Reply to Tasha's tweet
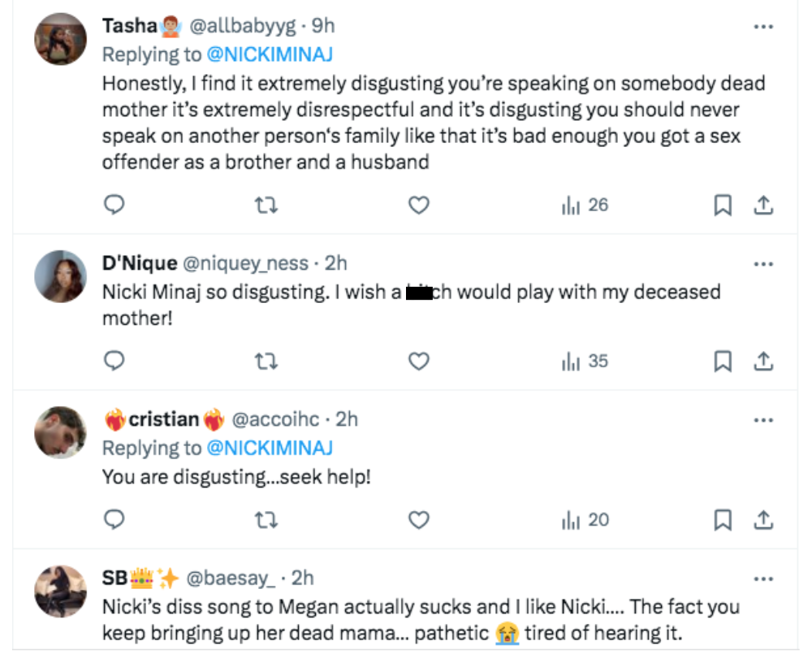Image resolution: width=812 pixels, height=654 pixels. pos(114,206)
